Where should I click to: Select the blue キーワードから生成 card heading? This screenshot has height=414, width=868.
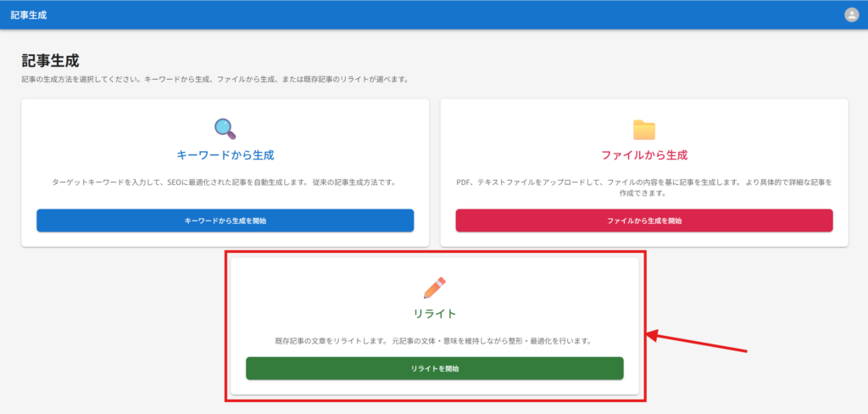tap(225, 156)
